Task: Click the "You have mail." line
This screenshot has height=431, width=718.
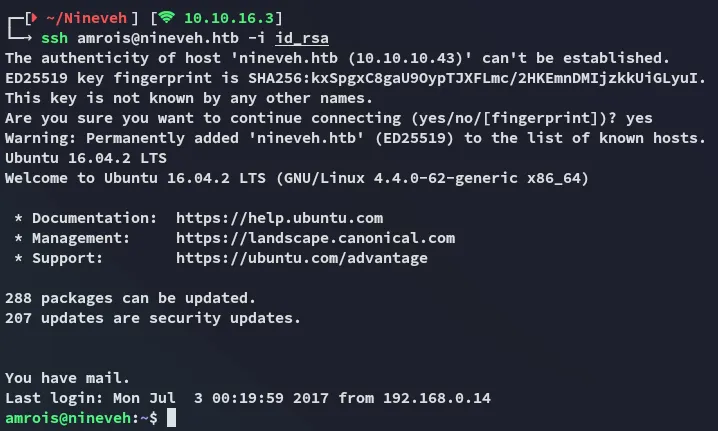Action: click(x=67, y=378)
